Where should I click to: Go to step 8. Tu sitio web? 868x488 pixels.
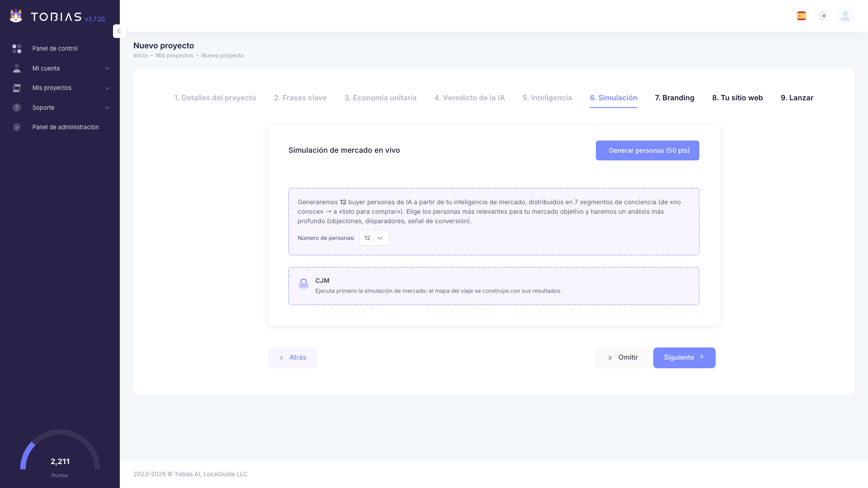[737, 98]
